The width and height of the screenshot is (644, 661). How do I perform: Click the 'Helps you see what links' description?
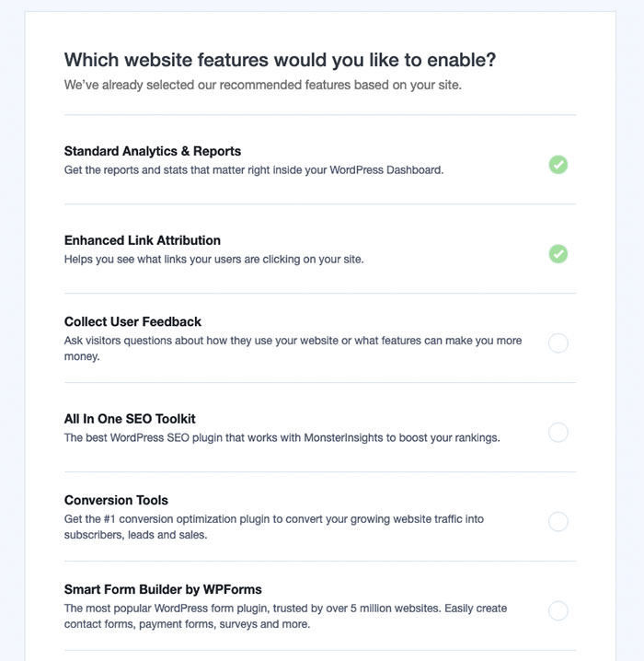click(214, 260)
